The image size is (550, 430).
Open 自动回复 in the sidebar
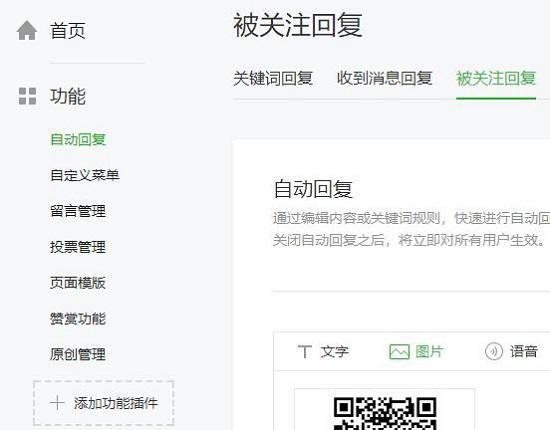pos(78,139)
